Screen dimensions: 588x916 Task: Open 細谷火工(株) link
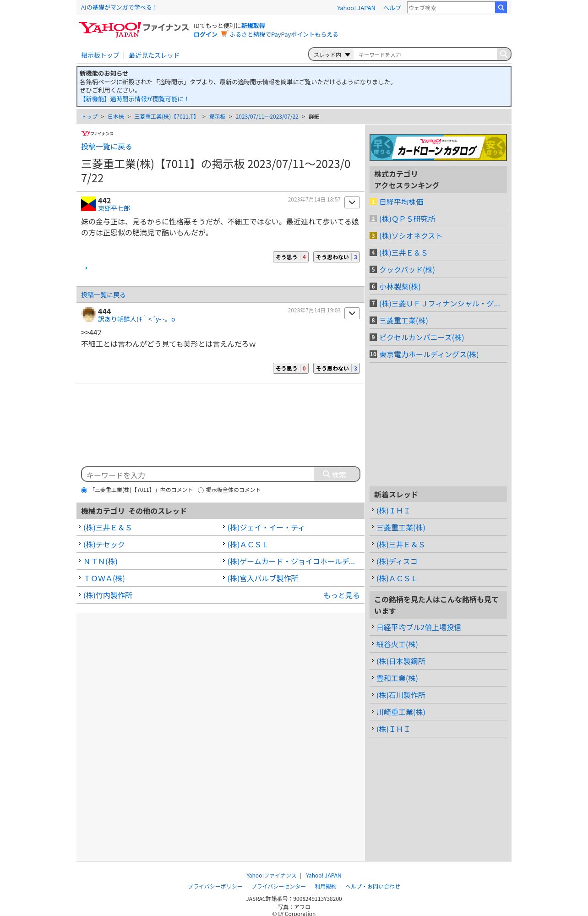point(397,644)
